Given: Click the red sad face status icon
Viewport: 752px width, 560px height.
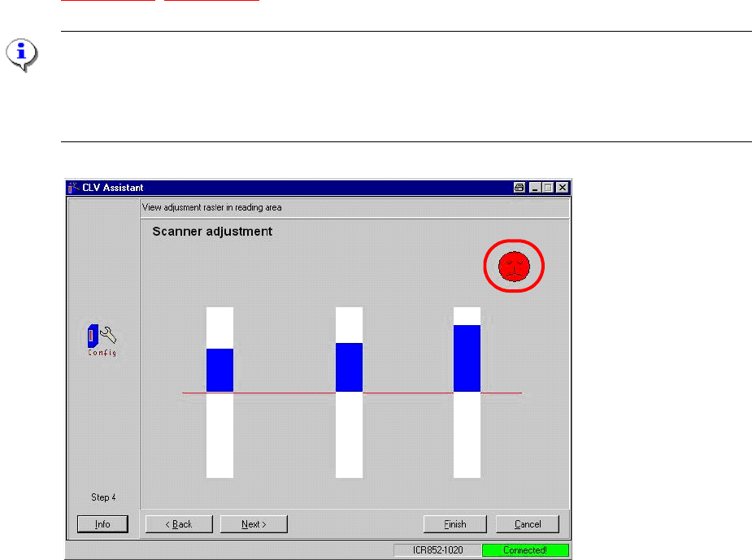Looking at the screenshot, I should (514, 266).
